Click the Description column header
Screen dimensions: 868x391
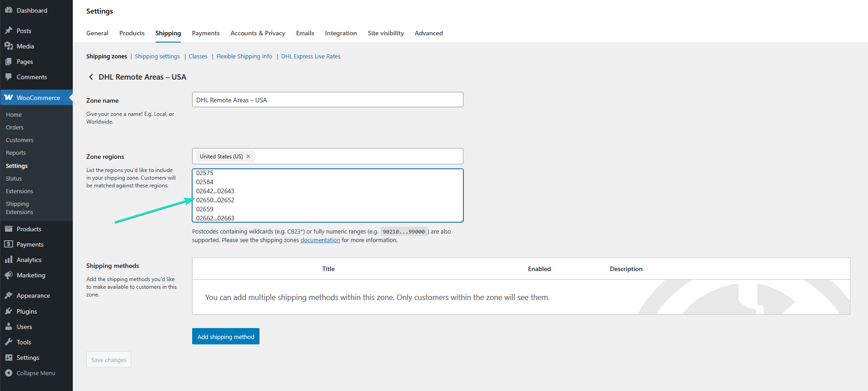coord(626,269)
